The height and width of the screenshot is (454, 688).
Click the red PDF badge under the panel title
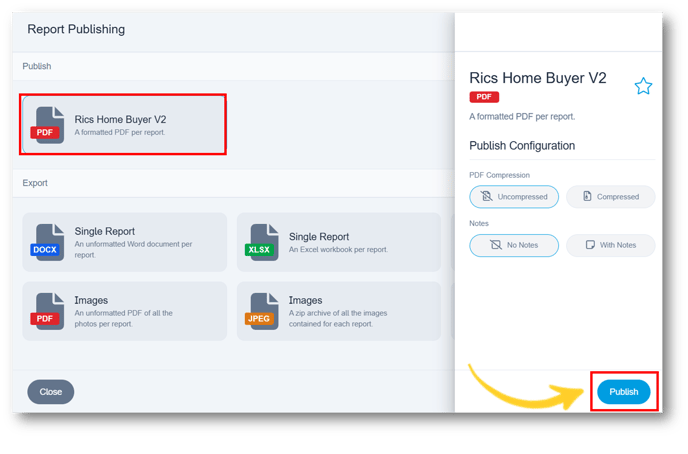pyautogui.click(x=484, y=97)
